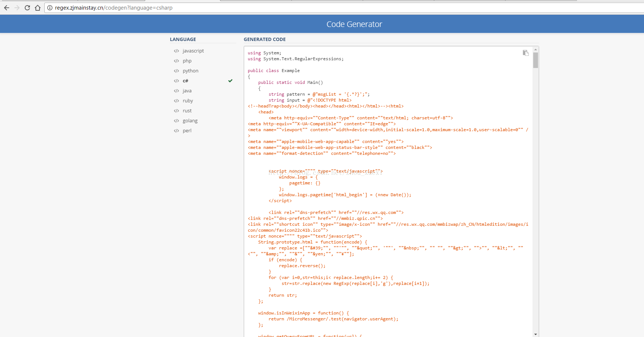Go to the browser home page icon
Screen dimensions: 644x337
pos(38,8)
